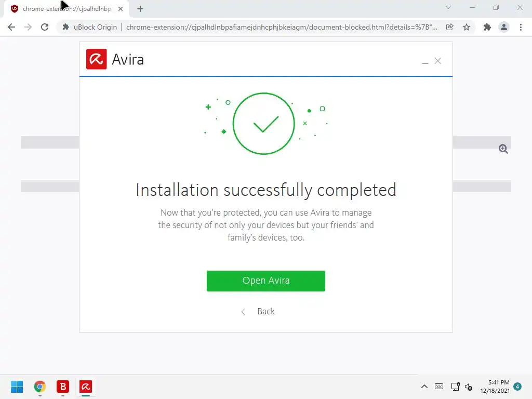Click the magnifier zoom icon on the blocked page

click(x=503, y=149)
